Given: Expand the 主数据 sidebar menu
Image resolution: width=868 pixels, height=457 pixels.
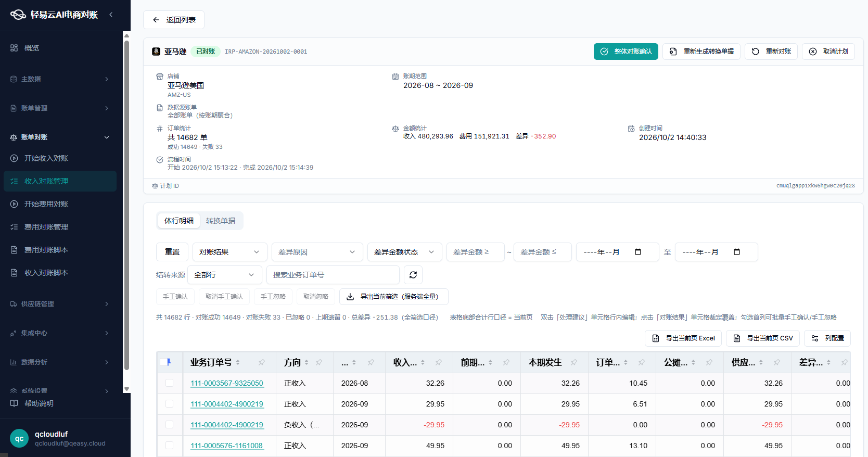Looking at the screenshot, I should (60, 79).
